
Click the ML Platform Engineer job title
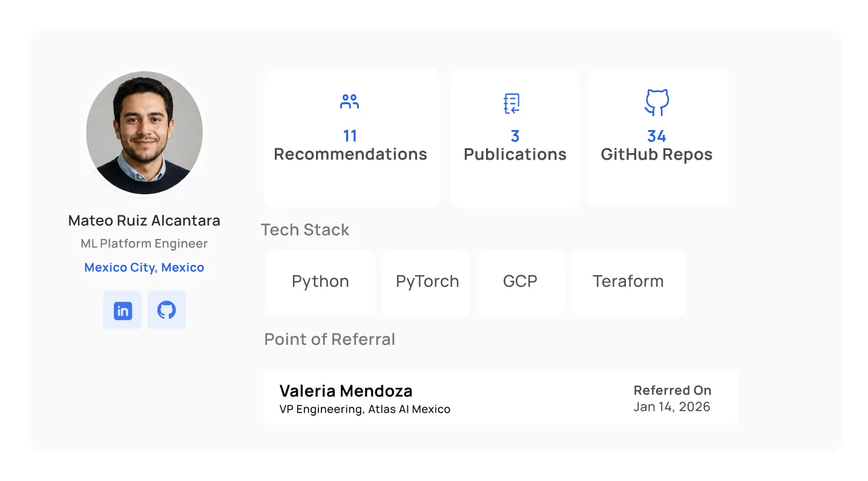[144, 244]
